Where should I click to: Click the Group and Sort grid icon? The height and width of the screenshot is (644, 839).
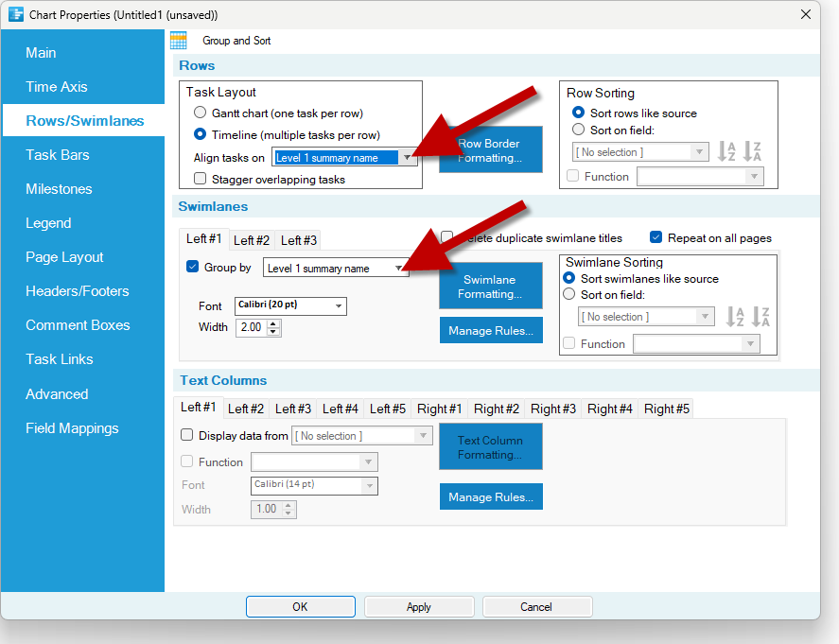(178, 41)
